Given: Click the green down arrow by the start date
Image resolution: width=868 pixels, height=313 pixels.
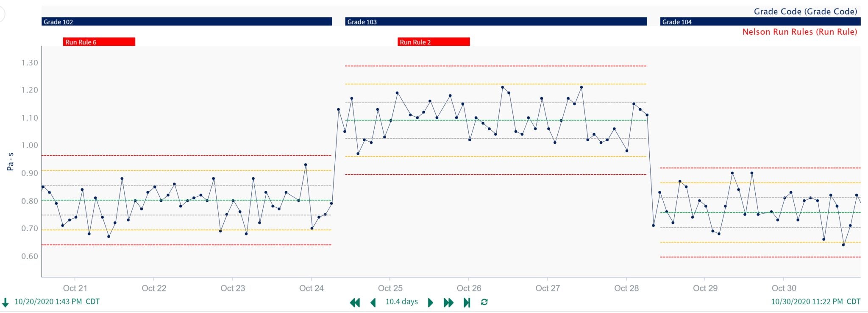Looking at the screenshot, I should coord(6,302).
